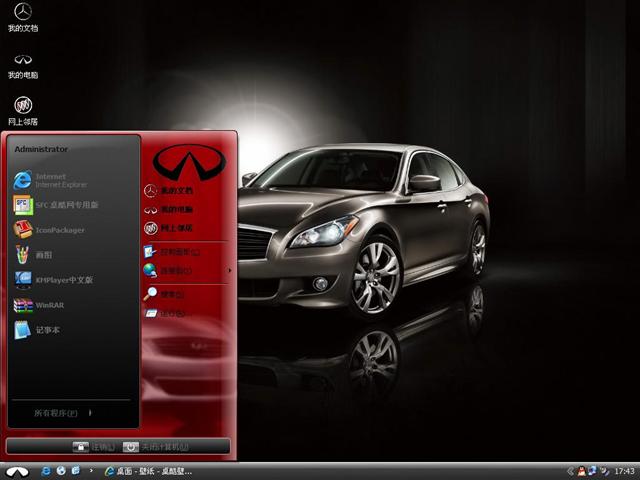Open 我的文档 in start menu right pane
Image resolution: width=640 pixels, height=480 pixels.
pyautogui.click(x=168, y=191)
